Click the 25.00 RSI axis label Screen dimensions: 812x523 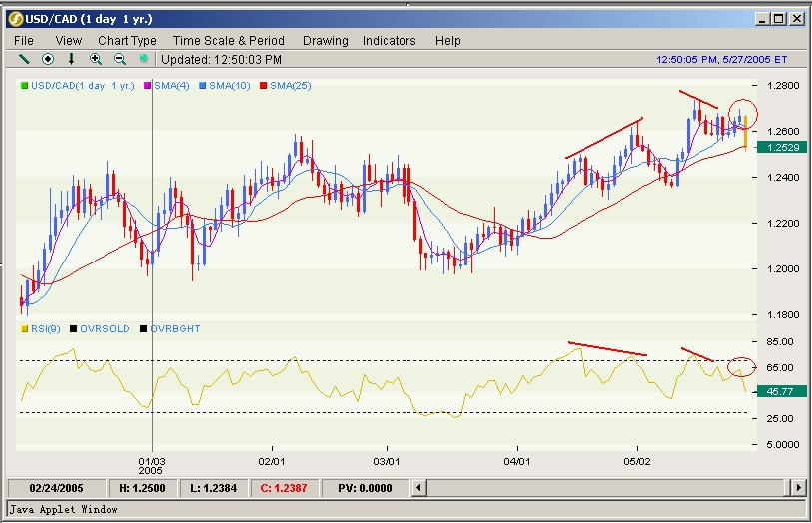[780, 418]
